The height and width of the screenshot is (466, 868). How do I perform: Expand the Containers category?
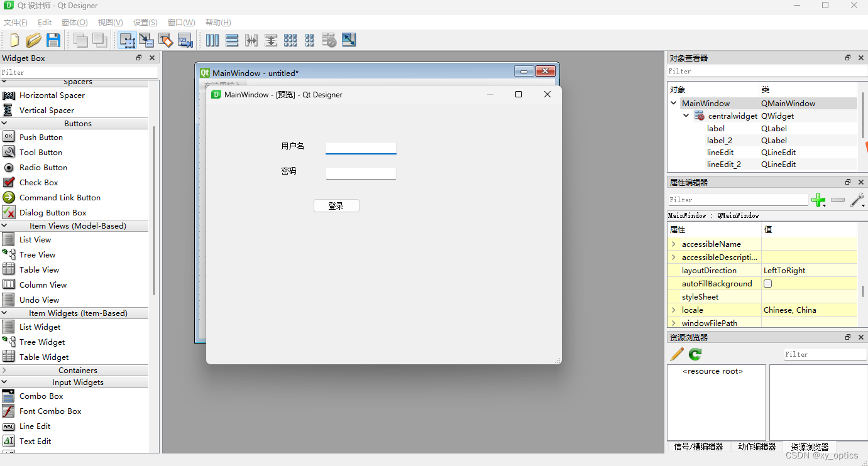tap(4, 370)
